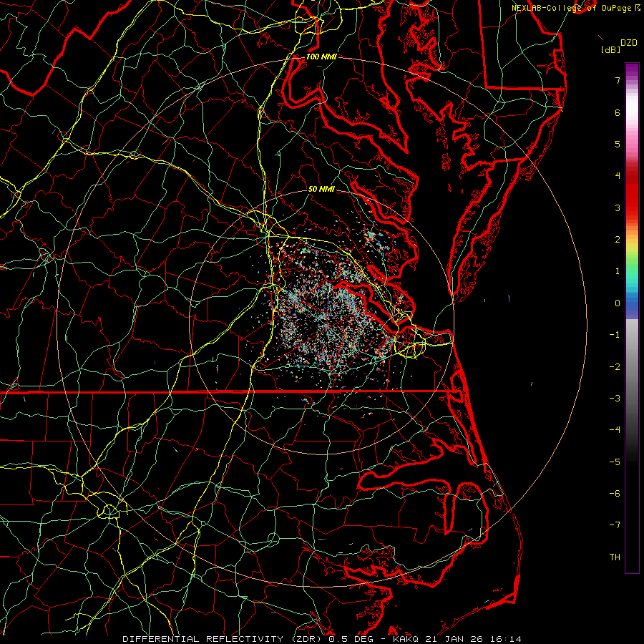The height and width of the screenshot is (644, 644).
Task: Click the '0.5 DEG' elevation angle text
Action: tap(351, 639)
